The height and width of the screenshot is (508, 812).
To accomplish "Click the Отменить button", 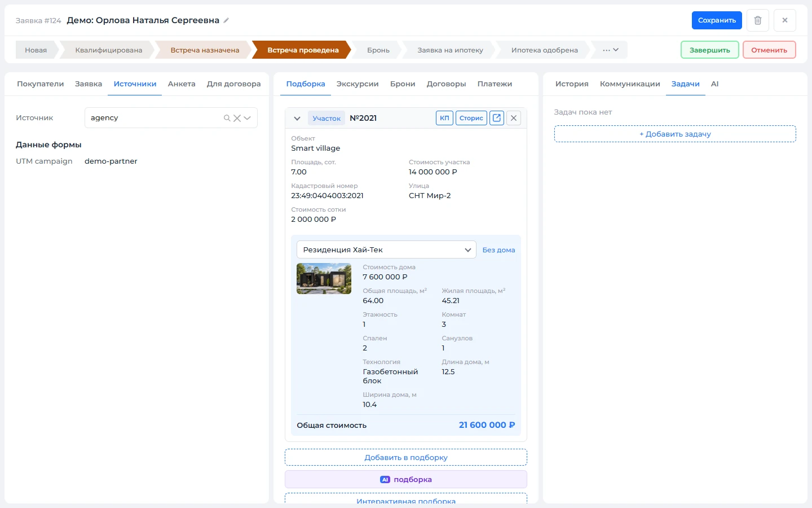I will point(769,50).
